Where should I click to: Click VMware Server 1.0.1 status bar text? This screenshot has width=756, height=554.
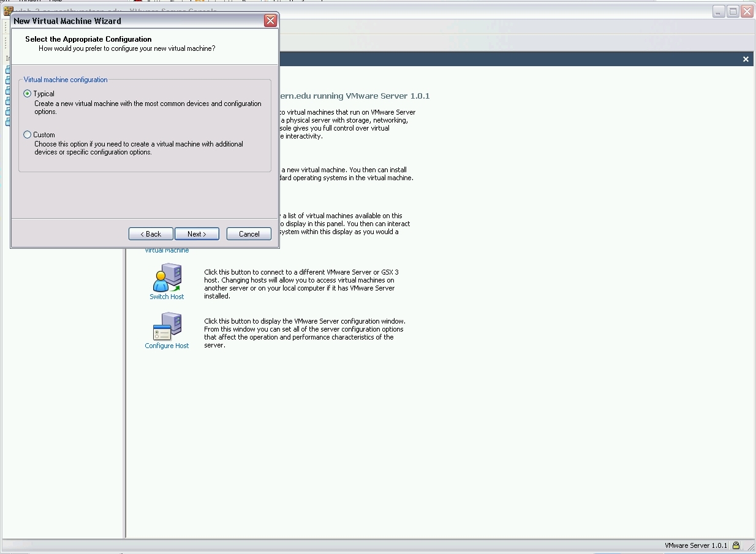tap(696, 545)
